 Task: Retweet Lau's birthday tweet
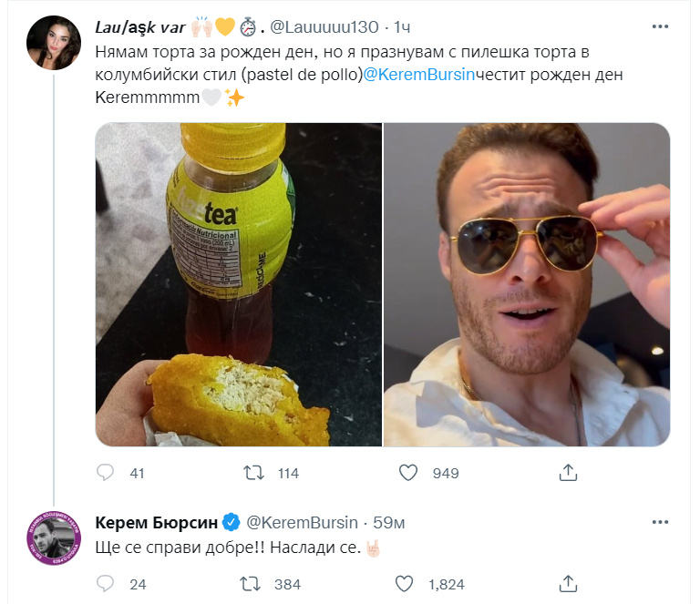(257, 472)
